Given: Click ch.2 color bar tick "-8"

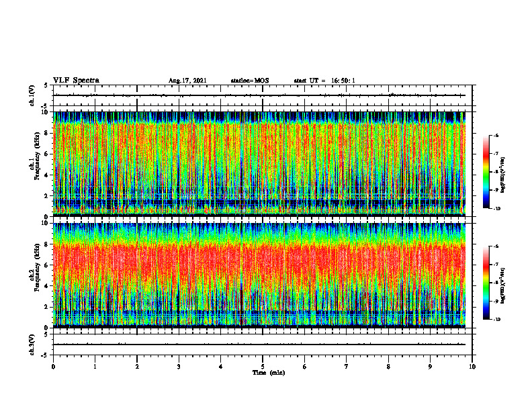Looking at the screenshot, I should click(x=496, y=283).
